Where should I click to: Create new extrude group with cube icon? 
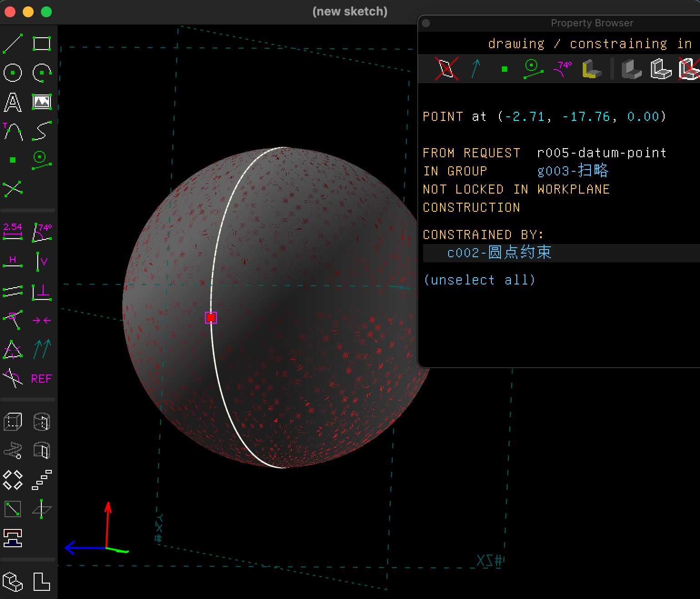point(13,422)
